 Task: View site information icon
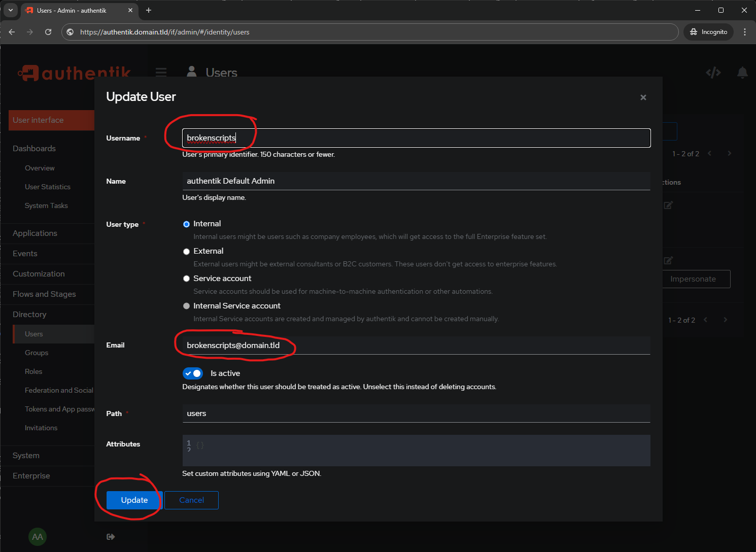[x=70, y=32]
